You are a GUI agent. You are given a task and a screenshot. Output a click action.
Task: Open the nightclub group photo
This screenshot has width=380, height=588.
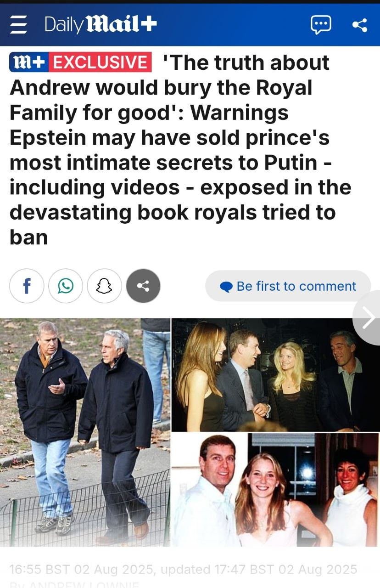[276, 374]
